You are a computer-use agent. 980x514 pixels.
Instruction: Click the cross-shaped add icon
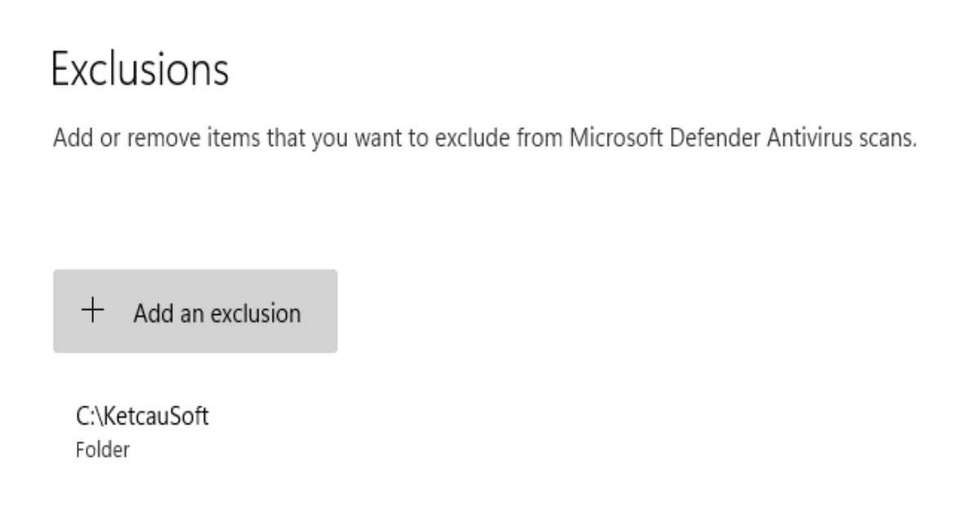(94, 312)
